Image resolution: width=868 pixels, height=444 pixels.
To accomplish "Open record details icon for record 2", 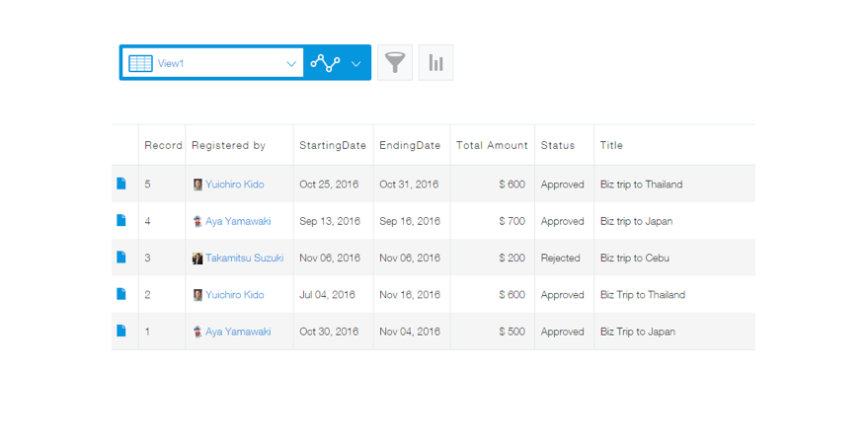I will pos(121,294).
